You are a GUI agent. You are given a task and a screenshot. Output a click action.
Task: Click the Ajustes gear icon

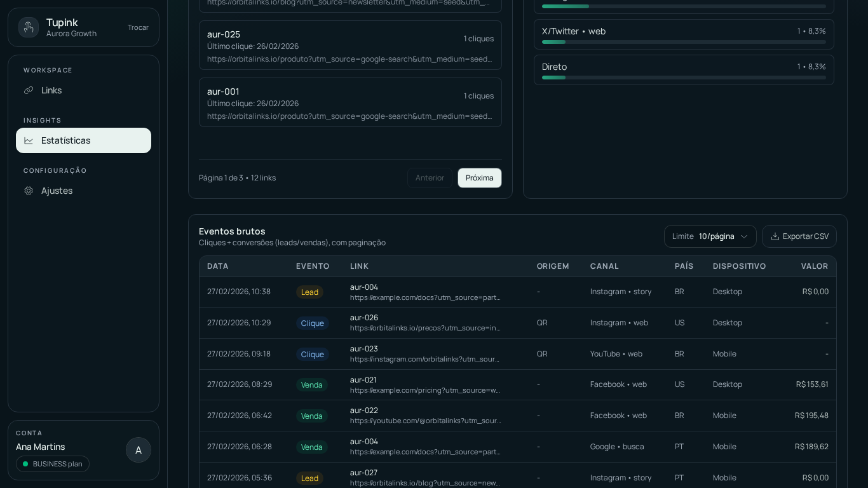tap(29, 191)
